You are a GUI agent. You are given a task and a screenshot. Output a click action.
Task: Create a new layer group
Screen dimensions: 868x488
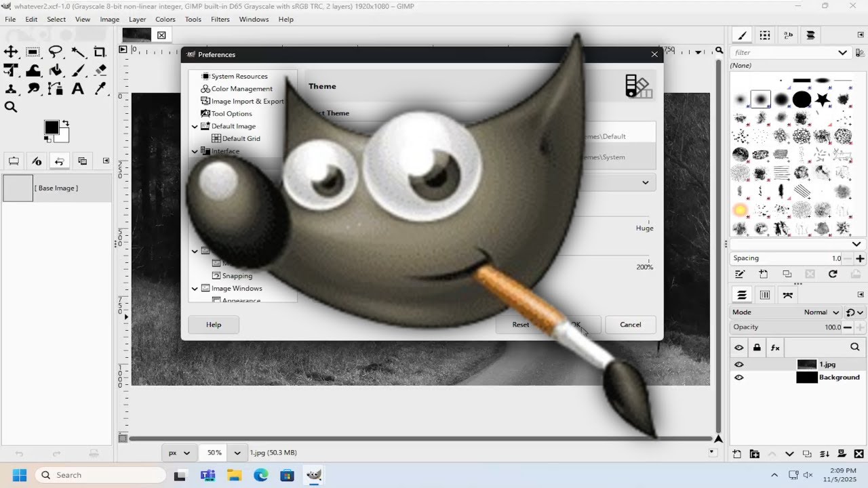click(x=754, y=454)
